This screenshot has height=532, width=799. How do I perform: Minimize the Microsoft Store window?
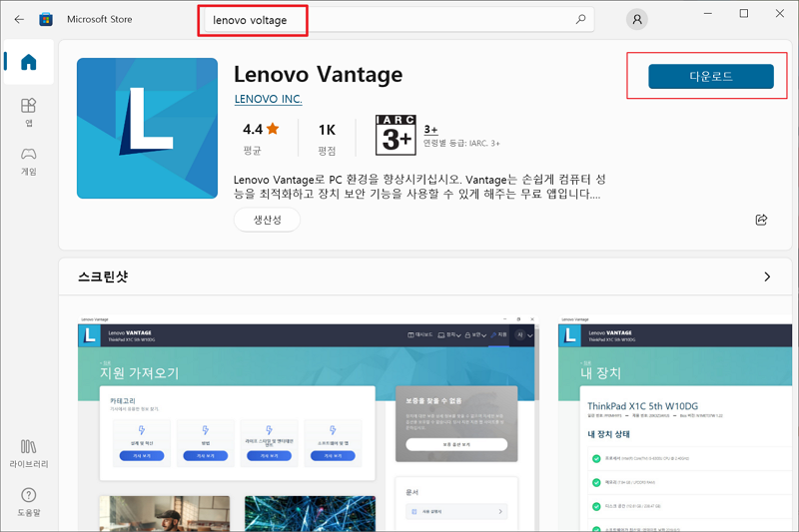[x=708, y=14]
